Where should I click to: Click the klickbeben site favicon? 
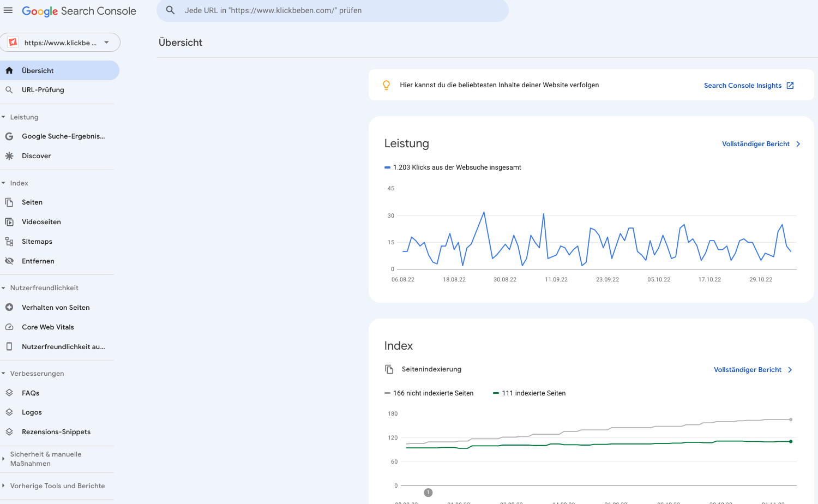point(13,42)
